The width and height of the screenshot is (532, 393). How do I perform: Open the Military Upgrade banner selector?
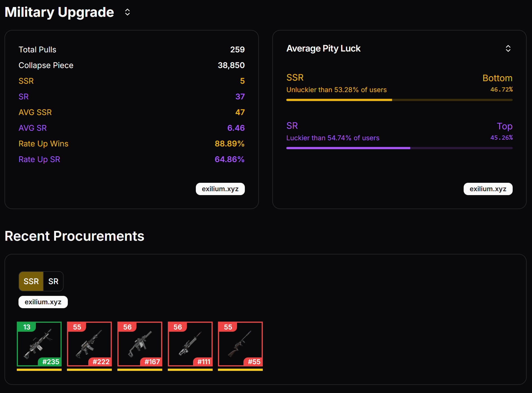point(127,12)
